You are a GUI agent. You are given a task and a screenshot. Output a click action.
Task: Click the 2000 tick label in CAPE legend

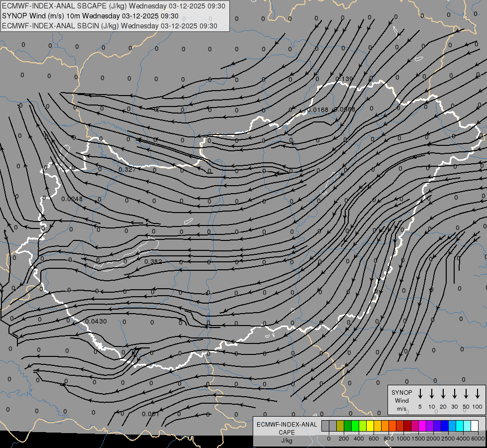(433, 439)
